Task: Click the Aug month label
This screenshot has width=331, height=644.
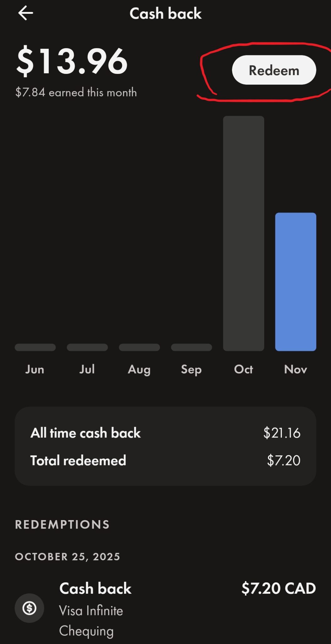Action: tap(139, 369)
